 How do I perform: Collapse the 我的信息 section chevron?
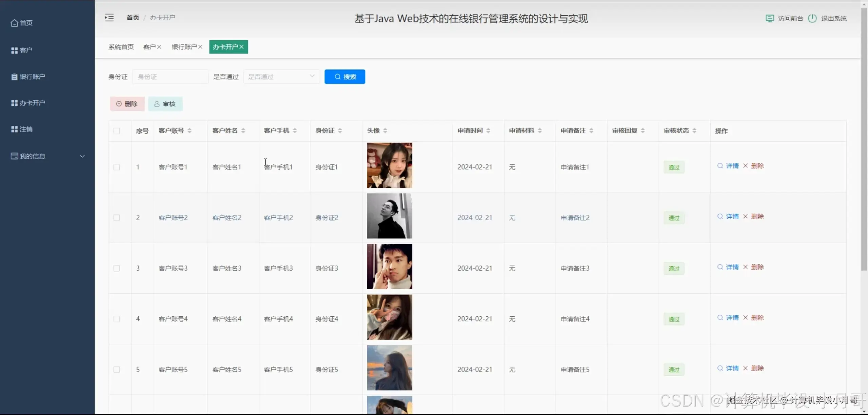pos(82,156)
